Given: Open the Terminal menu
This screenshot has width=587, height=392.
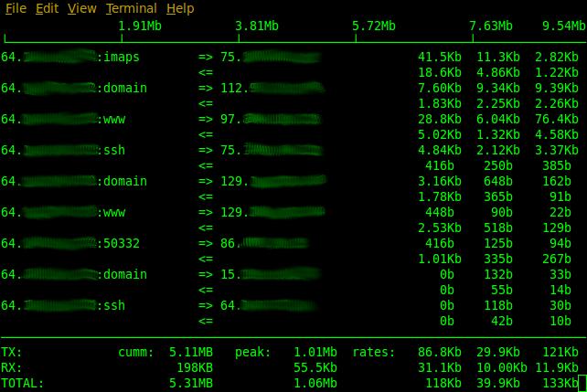Looking at the screenshot, I should click(x=131, y=8).
